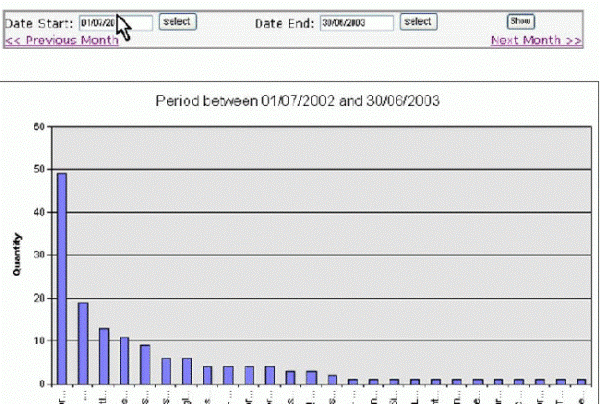Click the Quantity axis label
The width and height of the screenshot is (600, 404).
coord(17,255)
